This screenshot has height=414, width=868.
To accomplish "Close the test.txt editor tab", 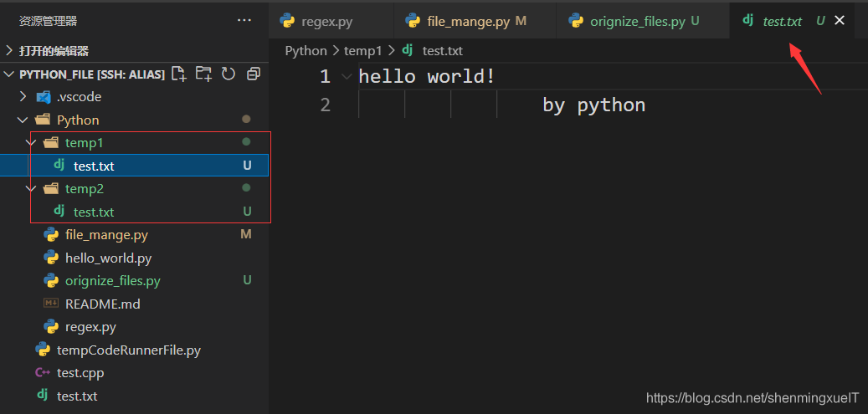I will coord(840,20).
